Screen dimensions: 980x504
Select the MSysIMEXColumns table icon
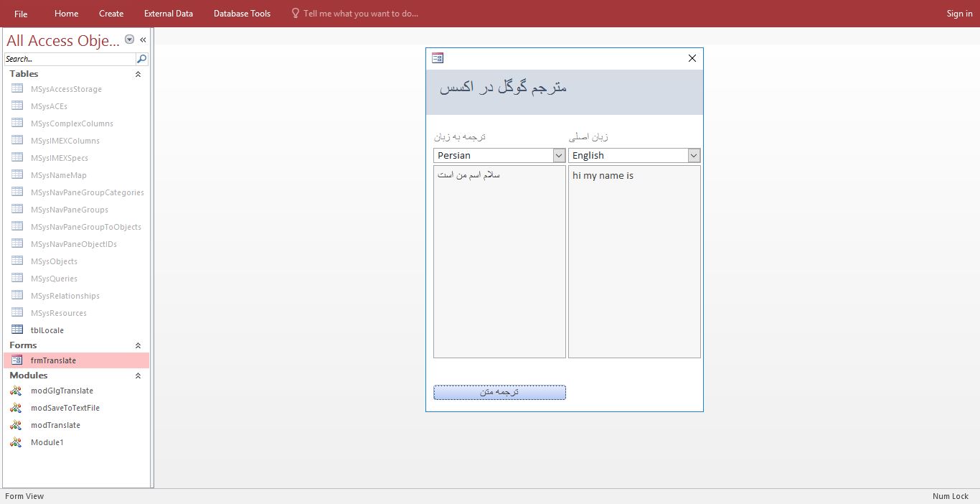[17, 140]
